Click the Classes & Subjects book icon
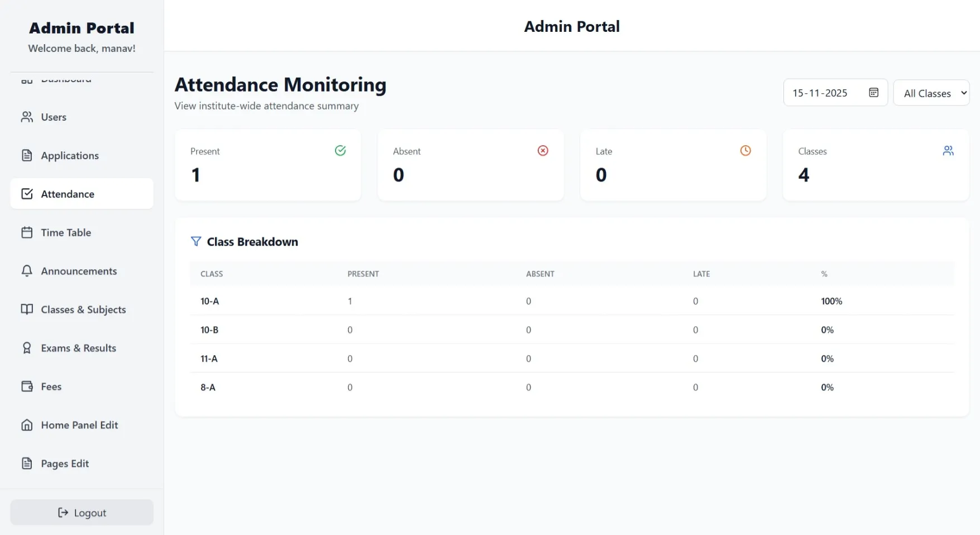Image resolution: width=980 pixels, height=535 pixels. (27, 309)
